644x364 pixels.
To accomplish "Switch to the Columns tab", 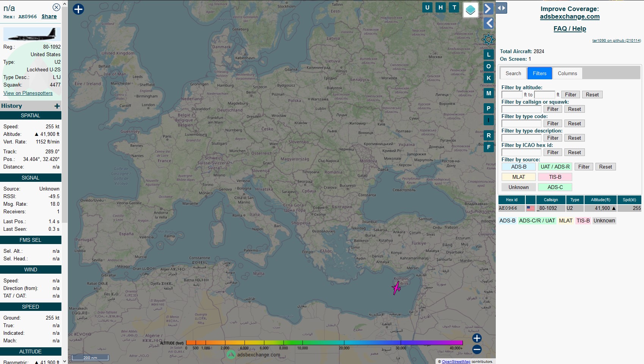I will 567,73.
